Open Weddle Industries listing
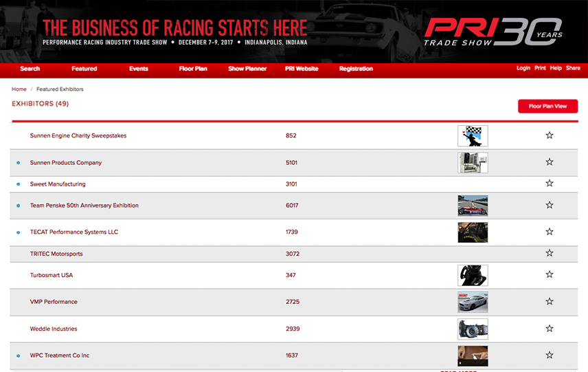This screenshot has width=588, height=372. click(x=54, y=329)
